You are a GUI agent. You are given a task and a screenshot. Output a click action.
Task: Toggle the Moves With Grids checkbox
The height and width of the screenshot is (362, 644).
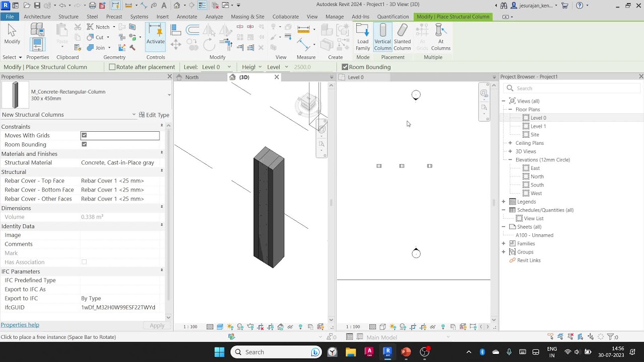click(84, 135)
